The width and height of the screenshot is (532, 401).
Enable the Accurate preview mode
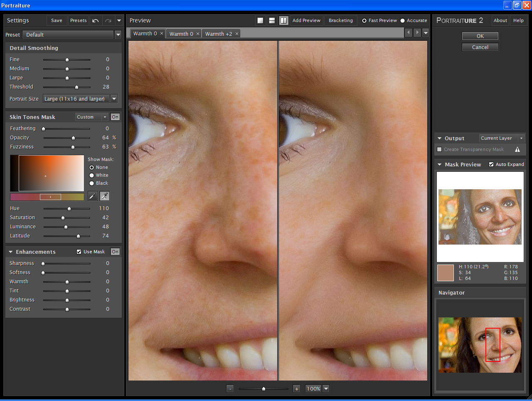click(x=401, y=20)
